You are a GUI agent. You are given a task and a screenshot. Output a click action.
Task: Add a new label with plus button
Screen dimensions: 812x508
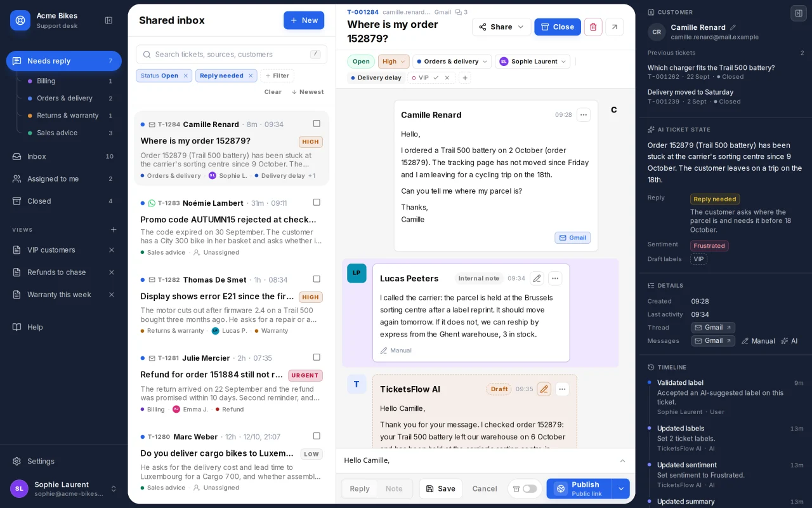coord(465,77)
